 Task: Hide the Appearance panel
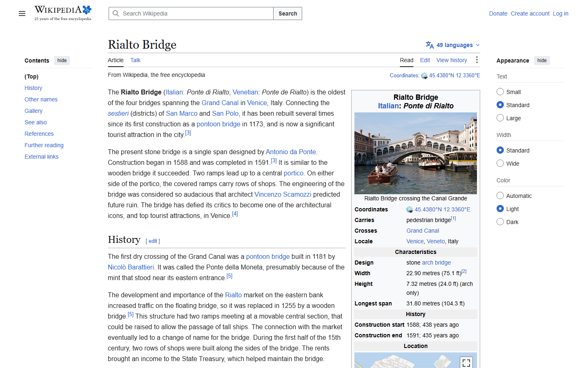click(x=542, y=61)
